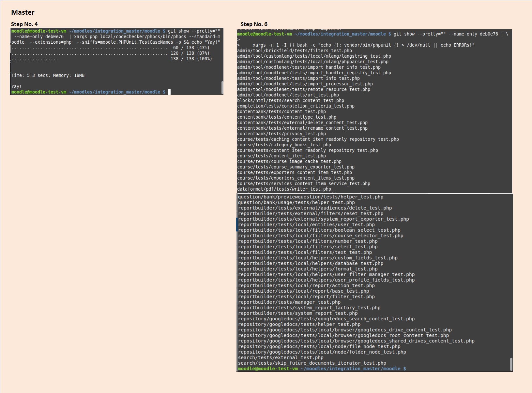
Task: Click contentbank/tests/content_test.php line
Action: [x=281, y=111]
